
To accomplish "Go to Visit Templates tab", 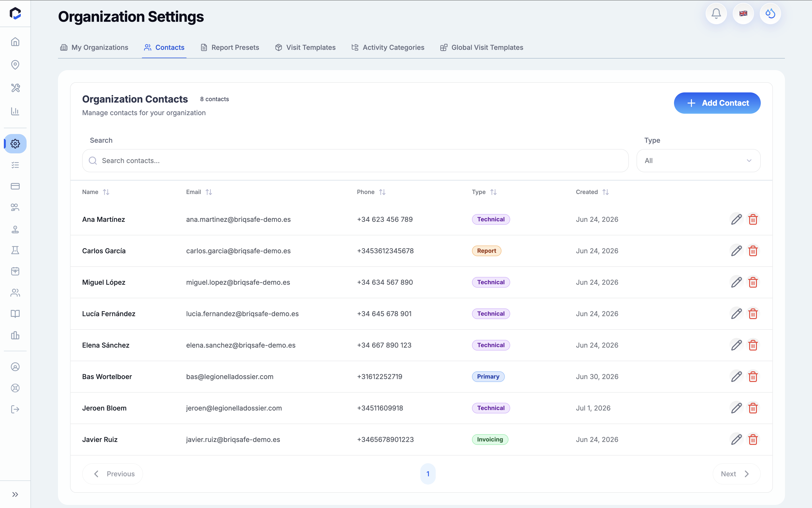I will click(x=305, y=47).
